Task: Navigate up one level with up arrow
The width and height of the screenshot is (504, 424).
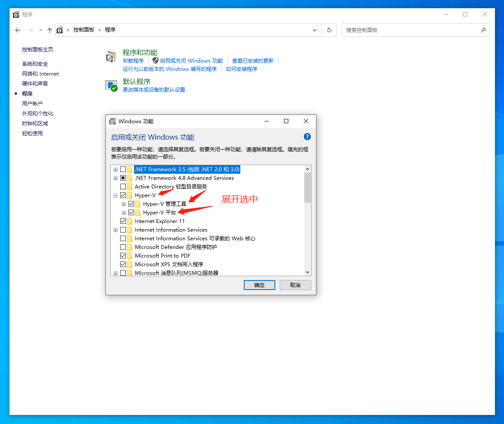Action: coord(50,30)
